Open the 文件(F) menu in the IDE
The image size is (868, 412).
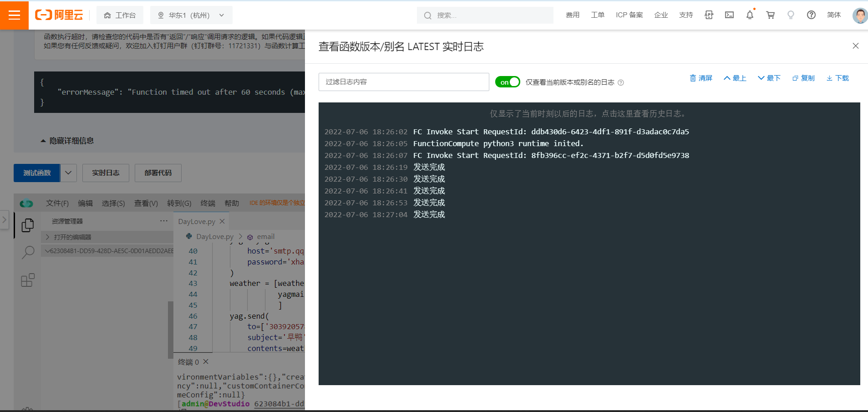[x=56, y=203]
